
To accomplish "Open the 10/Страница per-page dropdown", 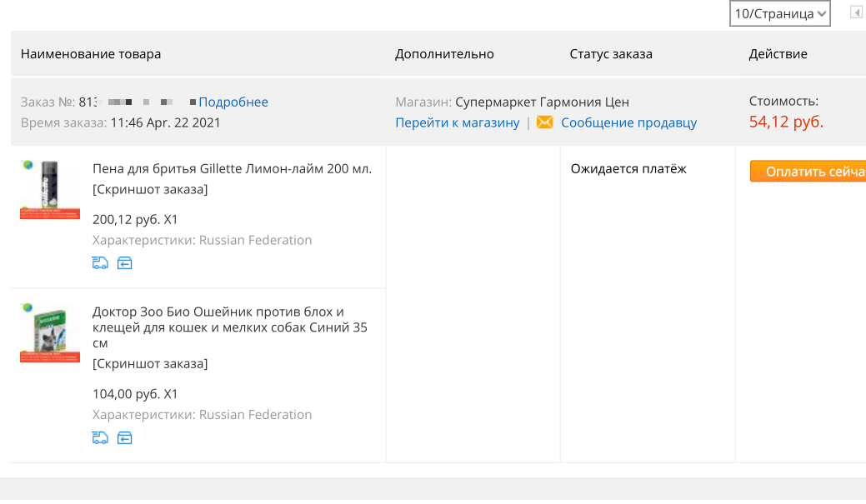I will (780, 14).
